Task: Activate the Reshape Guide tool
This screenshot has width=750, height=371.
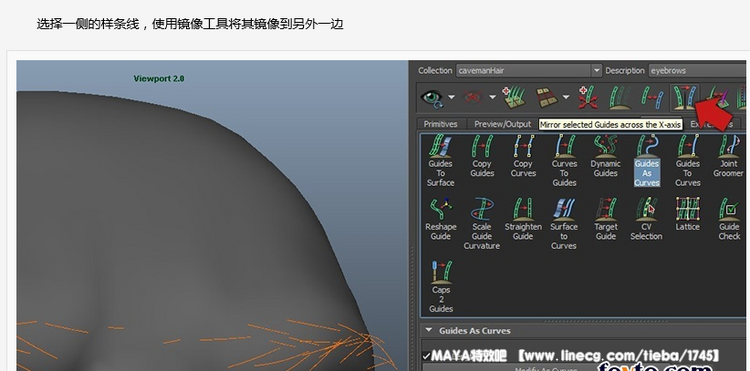Action: click(441, 219)
